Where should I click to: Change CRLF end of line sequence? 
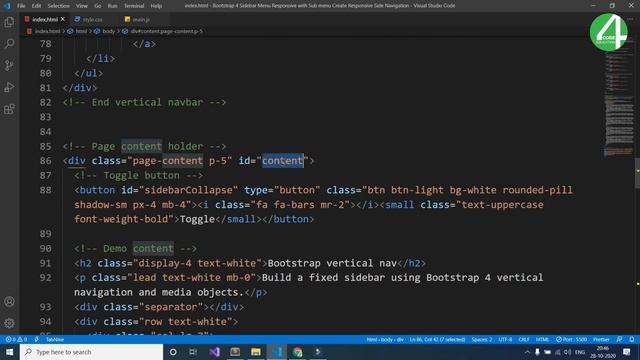524,340
